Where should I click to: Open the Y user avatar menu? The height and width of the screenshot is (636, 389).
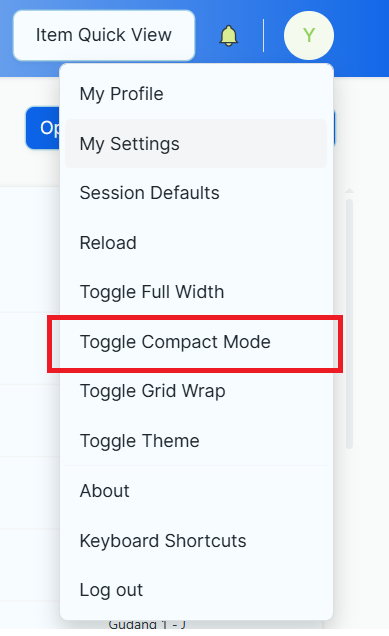309,36
